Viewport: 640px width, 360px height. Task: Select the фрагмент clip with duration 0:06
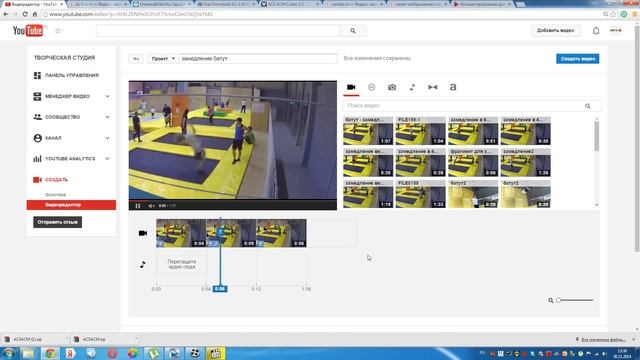coord(473,162)
